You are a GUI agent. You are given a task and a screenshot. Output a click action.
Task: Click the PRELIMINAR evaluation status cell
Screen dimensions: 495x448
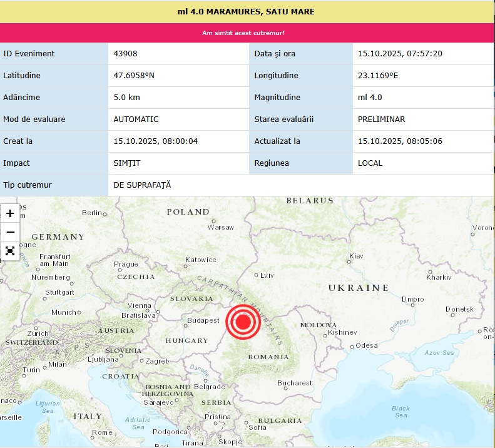pos(381,120)
